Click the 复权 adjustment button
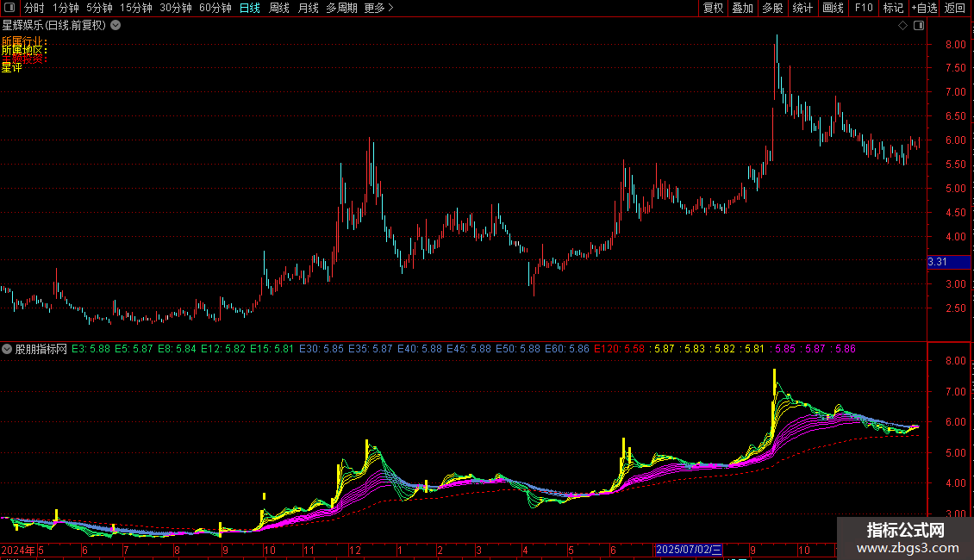This screenshot has height=560, width=974. pyautogui.click(x=713, y=8)
